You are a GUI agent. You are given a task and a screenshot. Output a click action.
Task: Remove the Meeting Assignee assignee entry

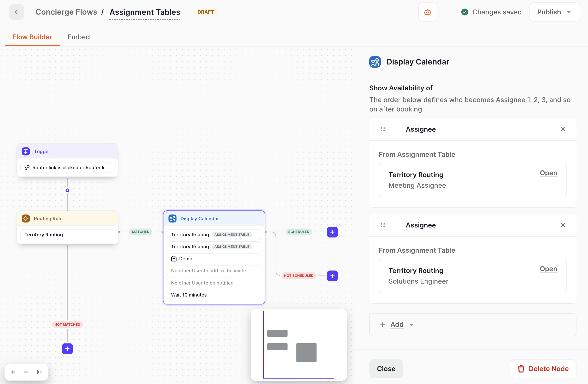pyautogui.click(x=563, y=129)
